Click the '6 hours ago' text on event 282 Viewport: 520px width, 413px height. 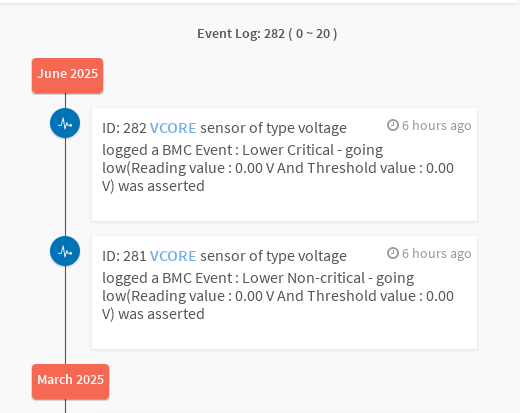[x=436, y=126]
